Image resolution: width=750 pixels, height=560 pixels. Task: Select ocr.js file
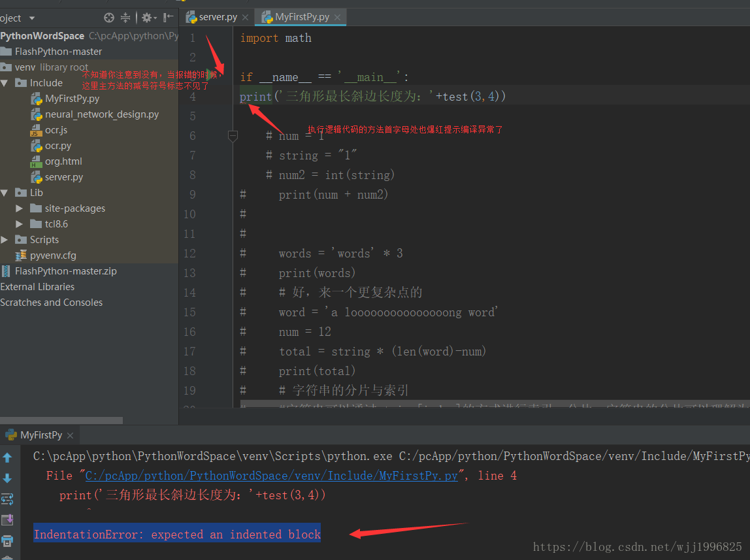(x=56, y=130)
